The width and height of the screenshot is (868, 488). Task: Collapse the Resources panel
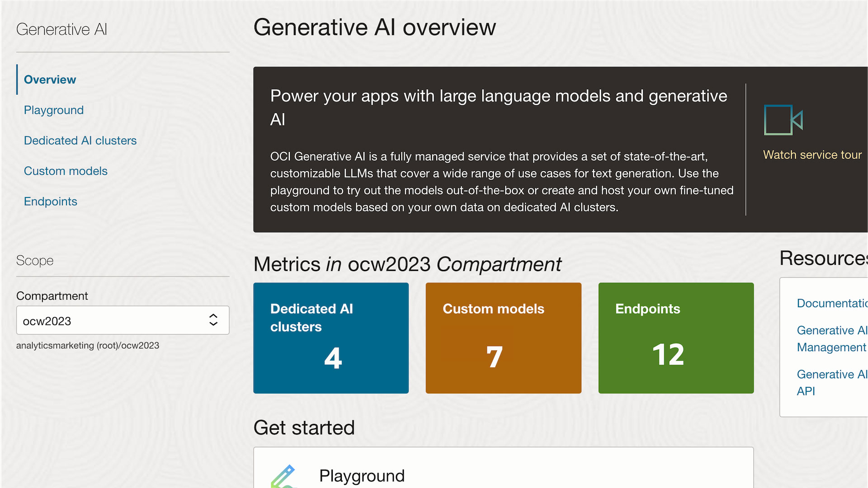tap(823, 258)
